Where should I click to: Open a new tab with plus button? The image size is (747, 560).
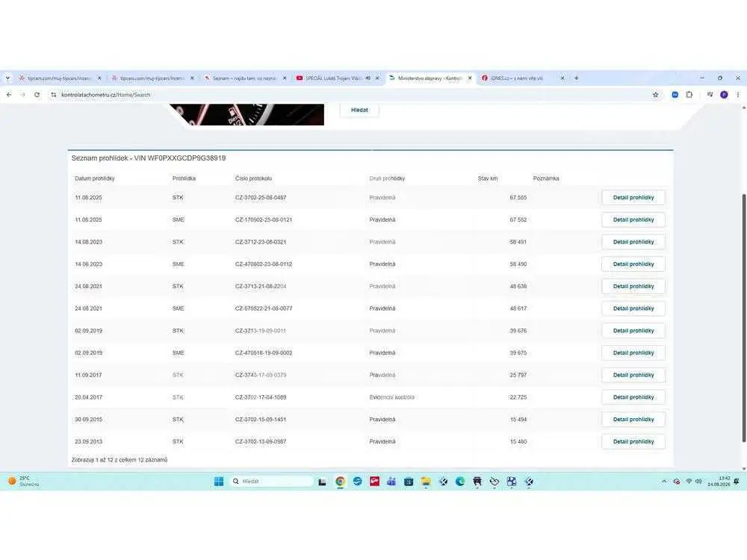pyautogui.click(x=577, y=78)
